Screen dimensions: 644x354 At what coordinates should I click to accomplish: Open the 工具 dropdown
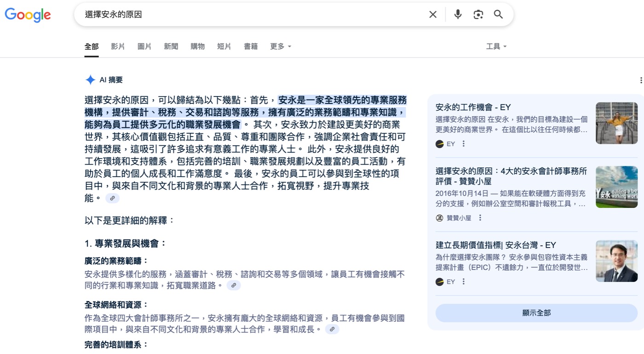tap(496, 46)
